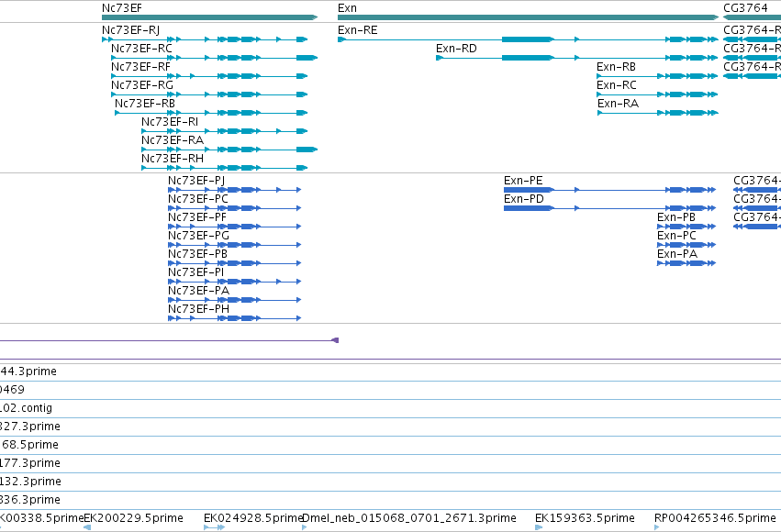781x532 pixels.
Task: Click the Exn gene label
Action: (x=347, y=8)
